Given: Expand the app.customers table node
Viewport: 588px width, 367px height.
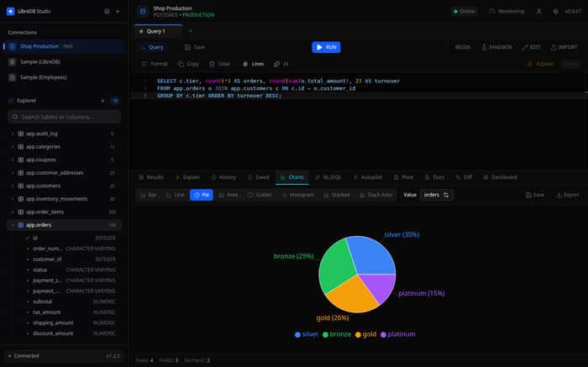Looking at the screenshot, I should 13,186.
